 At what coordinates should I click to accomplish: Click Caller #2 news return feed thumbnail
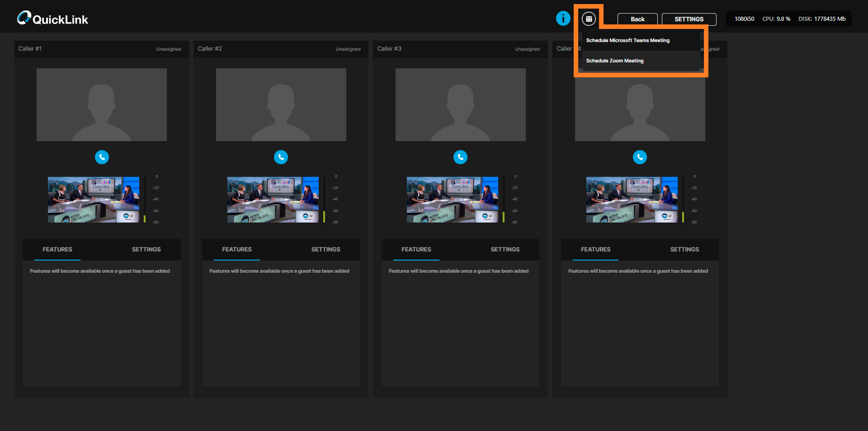pyautogui.click(x=273, y=199)
